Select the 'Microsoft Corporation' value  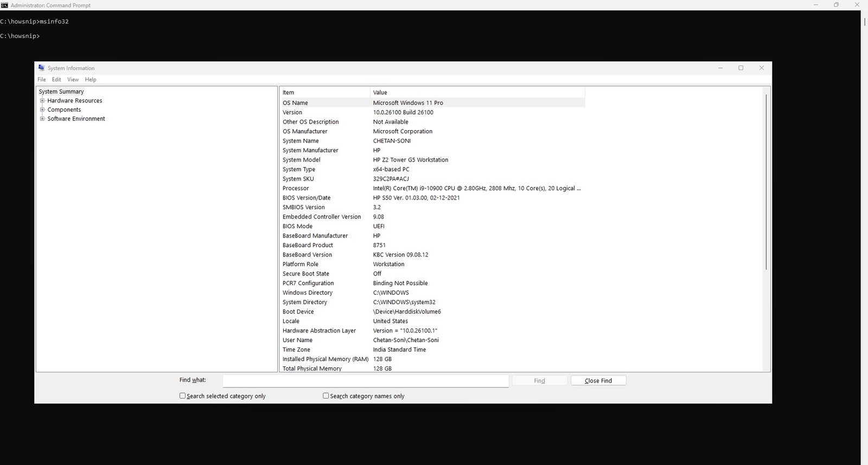403,131
